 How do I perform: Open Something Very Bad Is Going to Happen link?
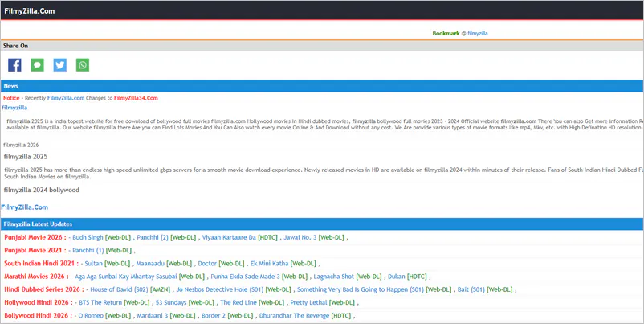click(361, 290)
